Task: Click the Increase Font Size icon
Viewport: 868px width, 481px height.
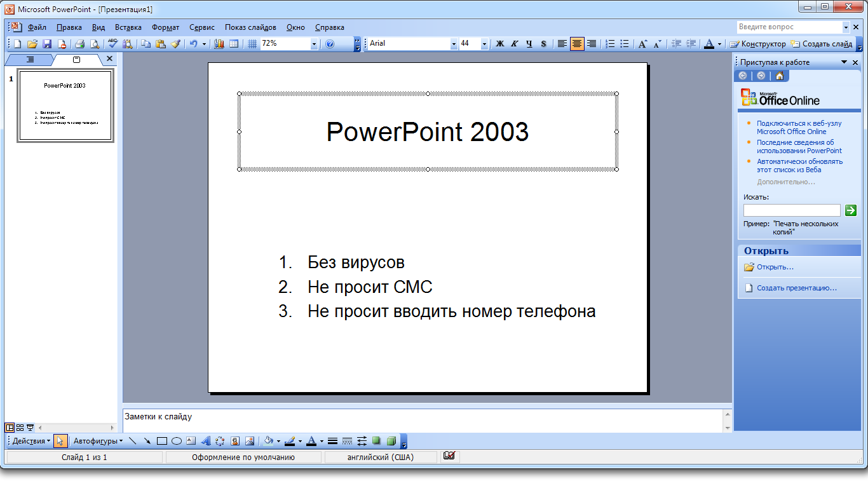Action: 643,44
